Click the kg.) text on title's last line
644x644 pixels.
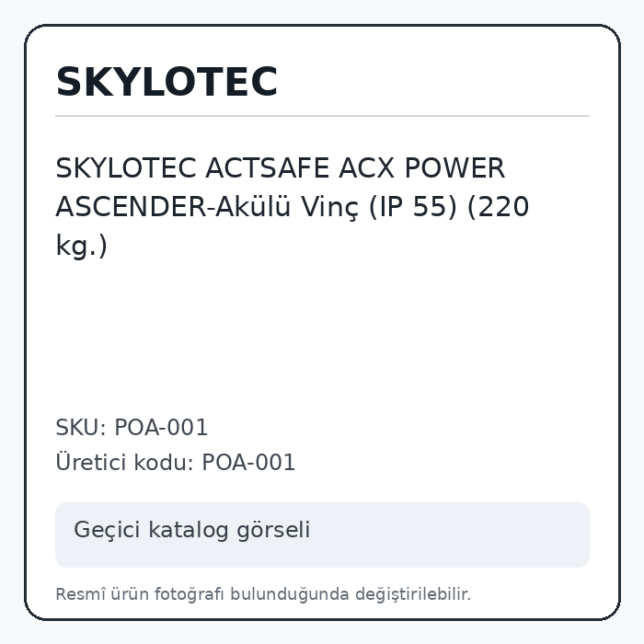pyautogui.click(x=81, y=246)
